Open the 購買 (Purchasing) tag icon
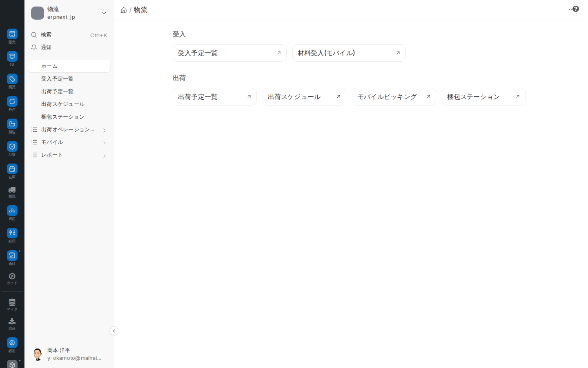This screenshot has height=368, width=588. click(12, 79)
